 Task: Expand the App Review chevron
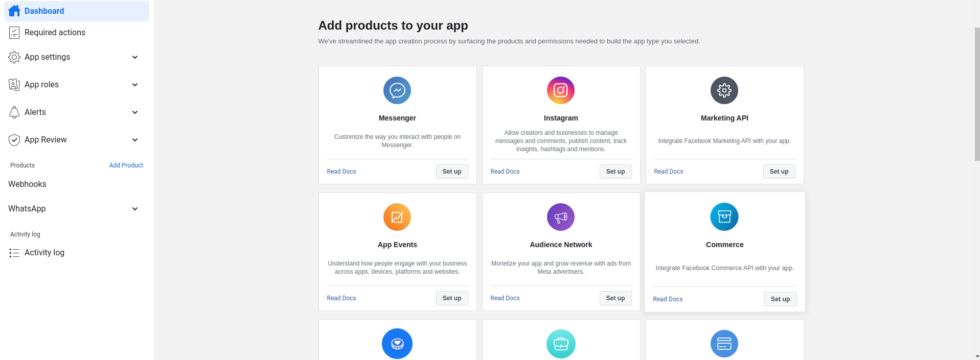[x=135, y=140]
